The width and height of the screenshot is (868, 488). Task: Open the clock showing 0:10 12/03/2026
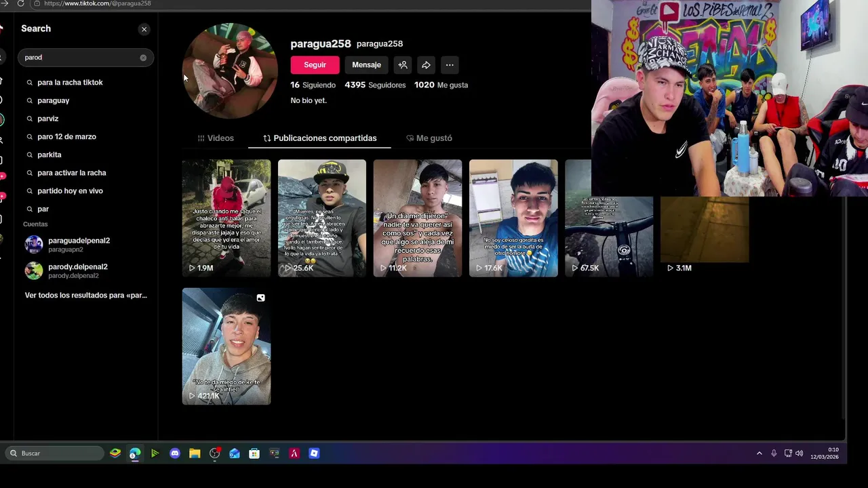825,453
